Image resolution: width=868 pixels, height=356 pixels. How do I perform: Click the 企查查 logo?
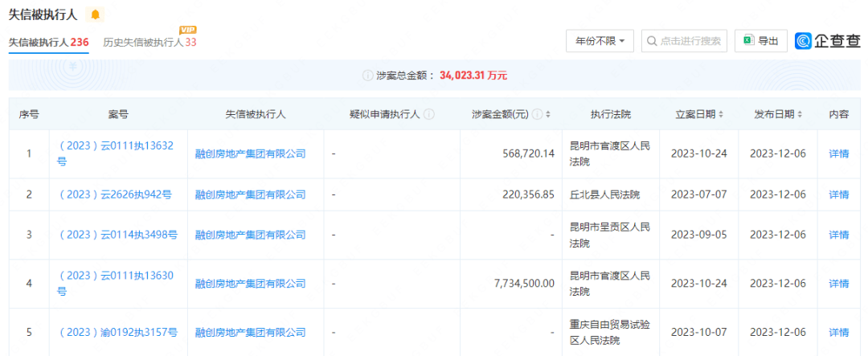[x=828, y=40]
